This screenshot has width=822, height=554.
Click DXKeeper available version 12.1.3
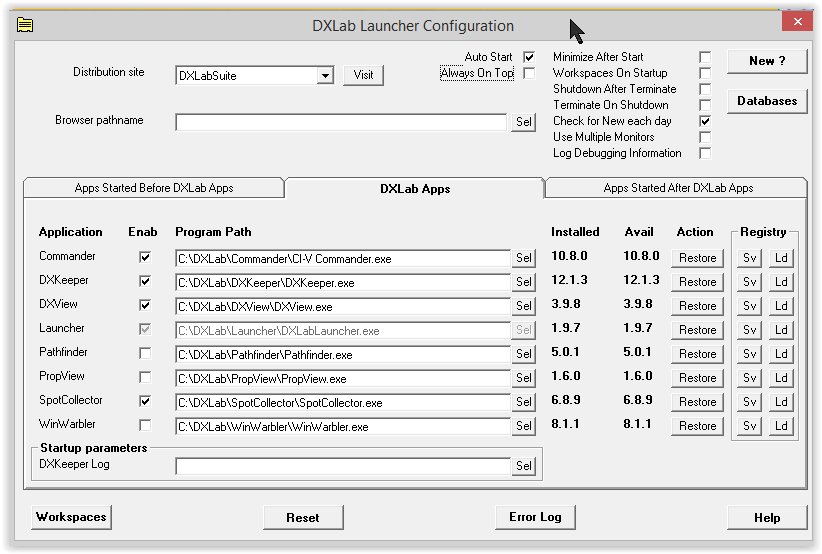pos(641,280)
